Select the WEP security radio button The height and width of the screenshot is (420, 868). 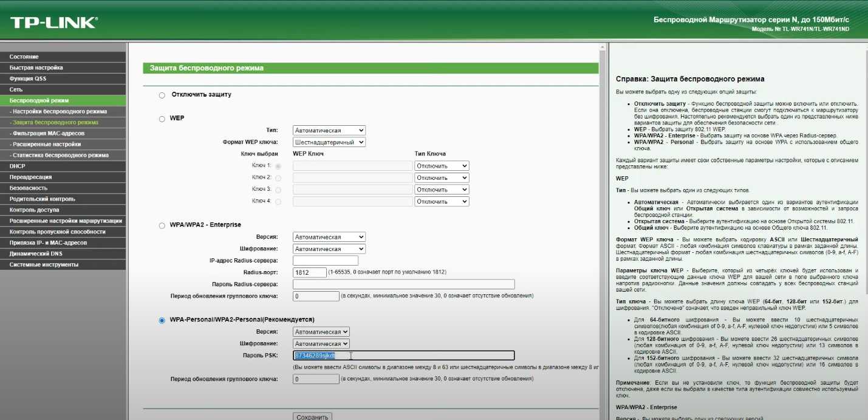[162, 119]
